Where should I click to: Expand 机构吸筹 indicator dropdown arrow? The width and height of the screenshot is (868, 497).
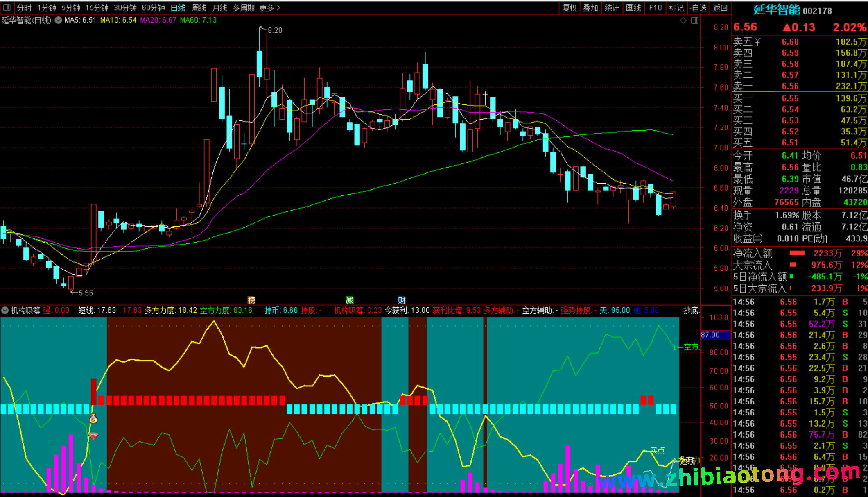(5, 311)
